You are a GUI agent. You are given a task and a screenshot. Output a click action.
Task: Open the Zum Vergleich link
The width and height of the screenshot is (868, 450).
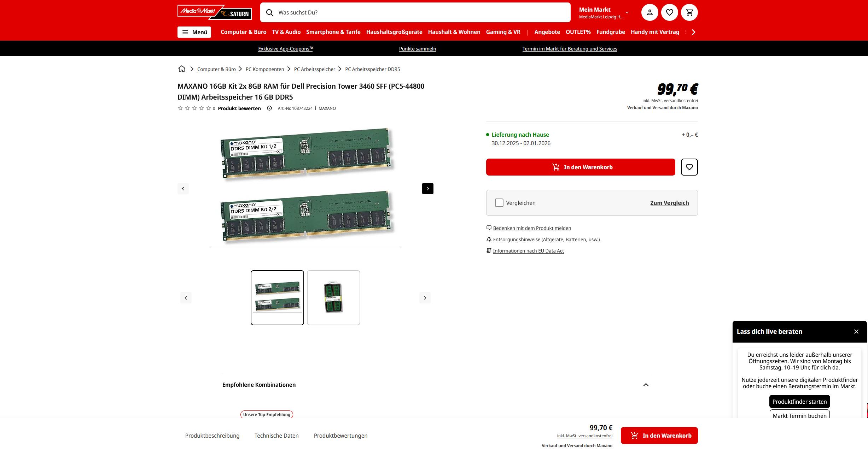point(669,203)
